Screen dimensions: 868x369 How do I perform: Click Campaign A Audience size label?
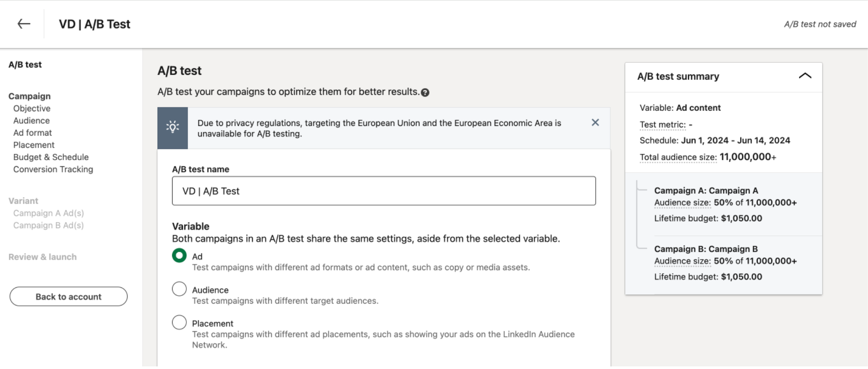pos(683,203)
